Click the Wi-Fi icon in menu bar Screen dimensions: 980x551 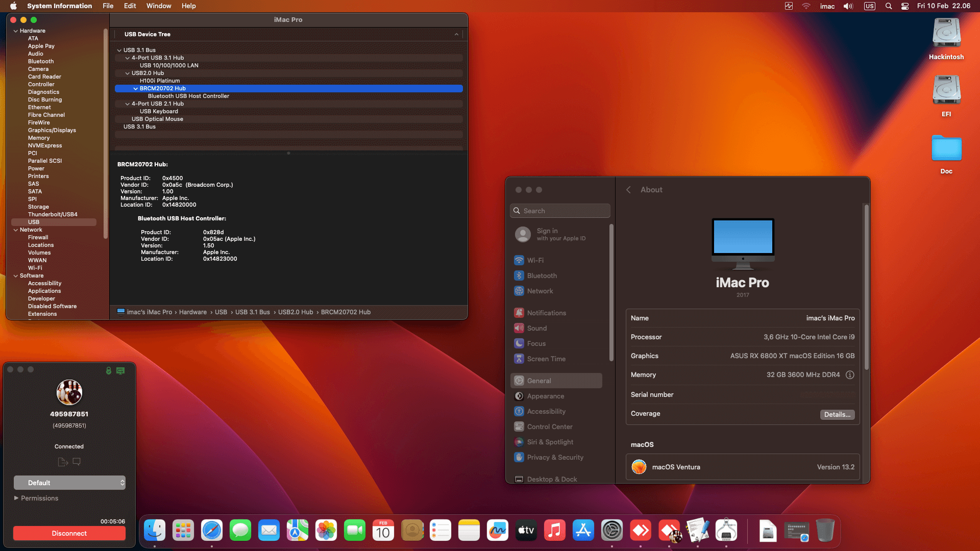tap(806, 6)
